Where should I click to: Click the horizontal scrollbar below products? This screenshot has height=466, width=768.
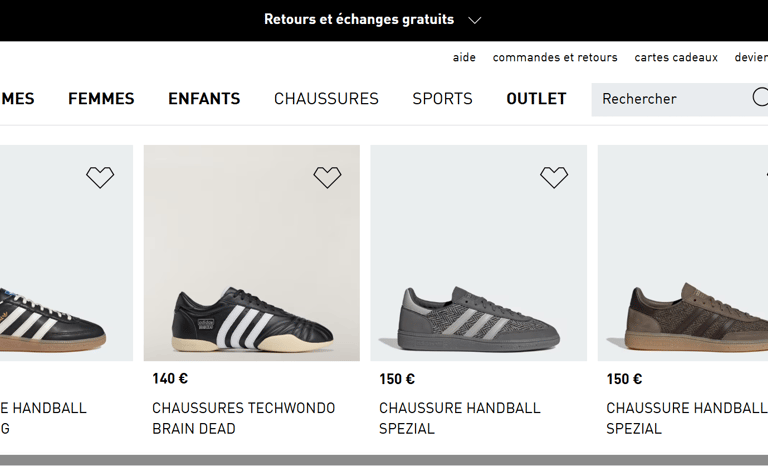(384, 460)
